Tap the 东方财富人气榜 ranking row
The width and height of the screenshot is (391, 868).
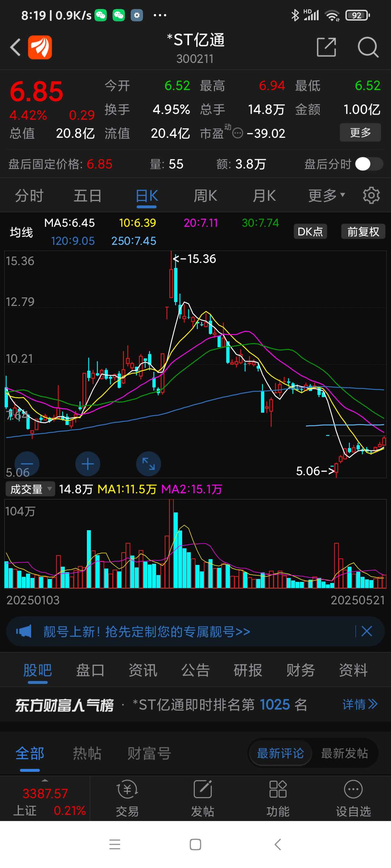coord(195,704)
